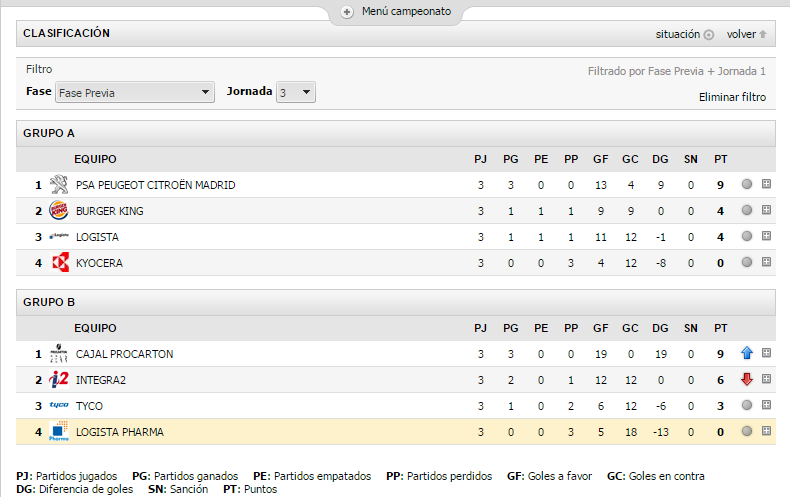Click the Logista Pharma team logo

[59, 432]
